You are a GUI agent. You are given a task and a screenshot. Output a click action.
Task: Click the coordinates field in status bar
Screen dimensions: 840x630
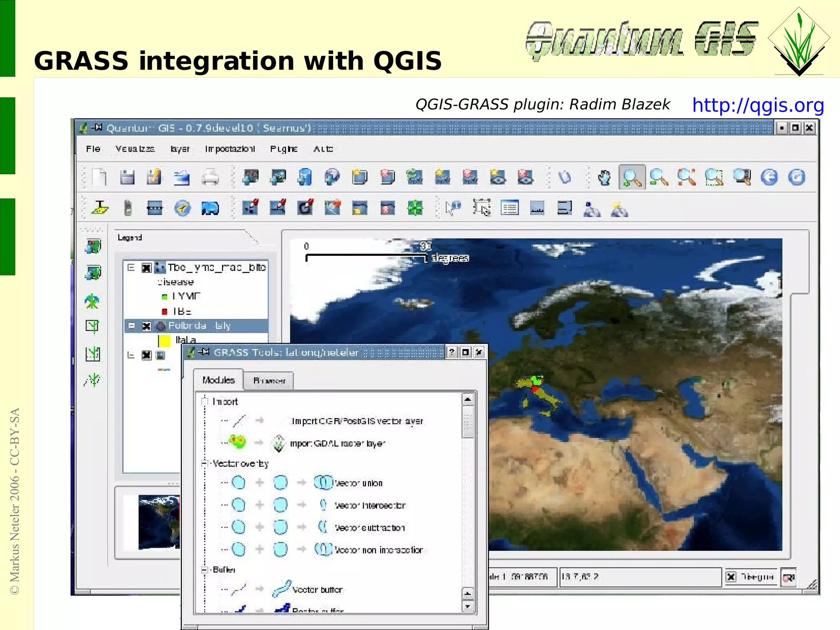(x=640, y=577)
